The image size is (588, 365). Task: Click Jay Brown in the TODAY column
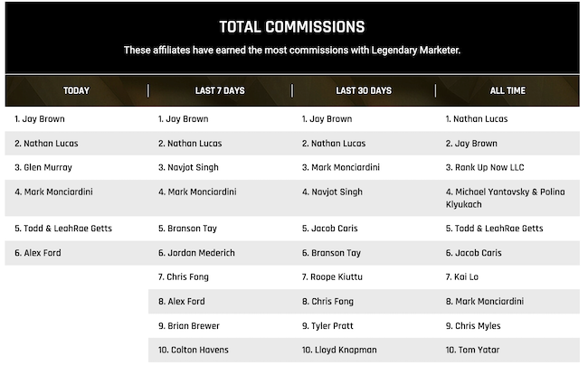40,119
